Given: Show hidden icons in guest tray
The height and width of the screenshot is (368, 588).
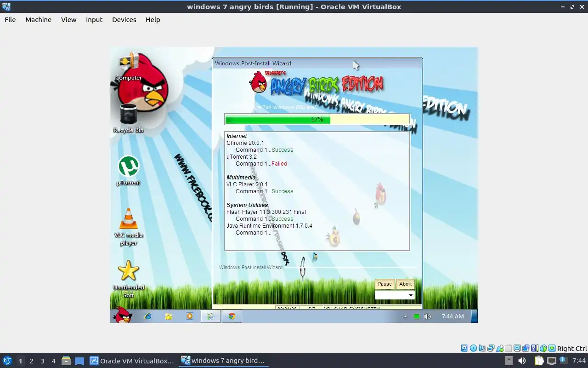Looking at the screenshot, I should pyautogui.click(x=405, y=316).
